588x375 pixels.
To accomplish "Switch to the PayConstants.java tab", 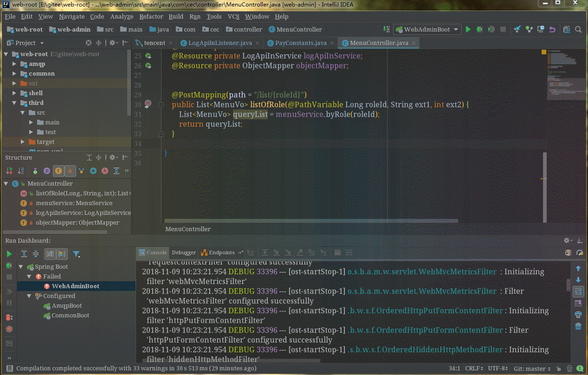I will [301, 43].
